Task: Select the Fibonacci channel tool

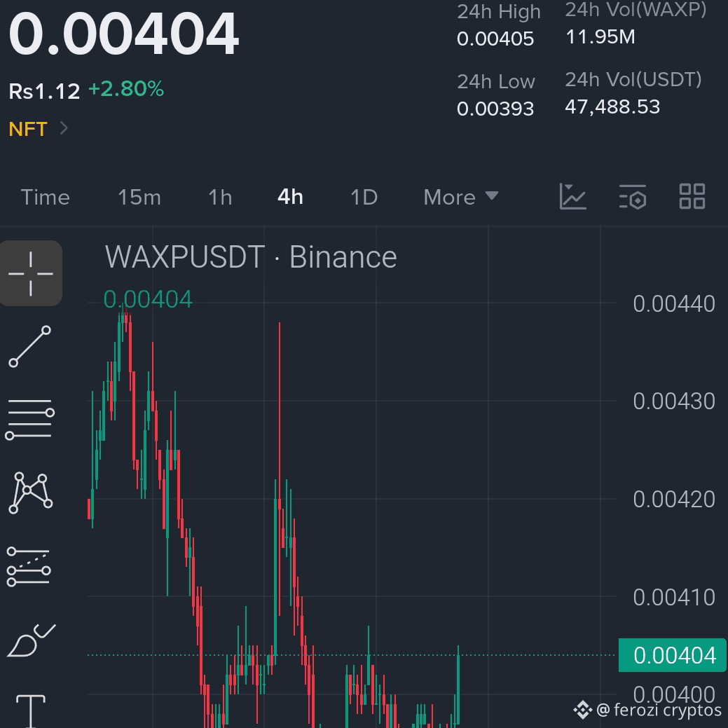Action: click(x=29, y=566)
